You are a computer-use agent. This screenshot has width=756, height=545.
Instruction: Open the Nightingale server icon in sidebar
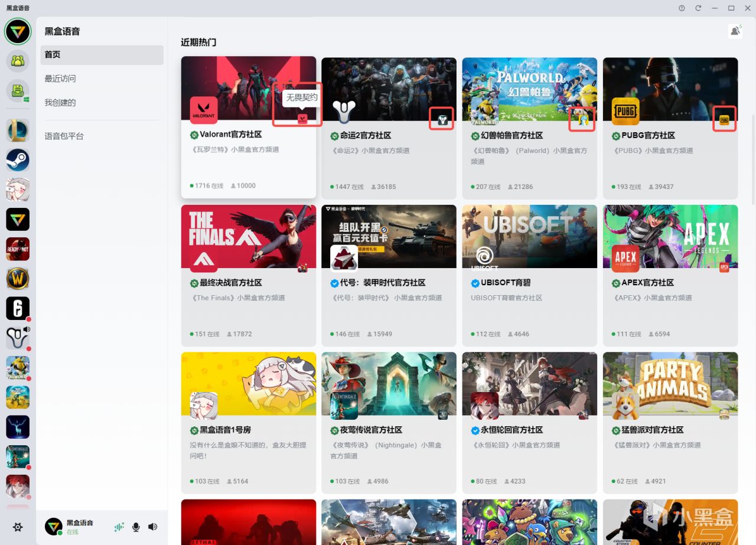click(x=18, y=456)
